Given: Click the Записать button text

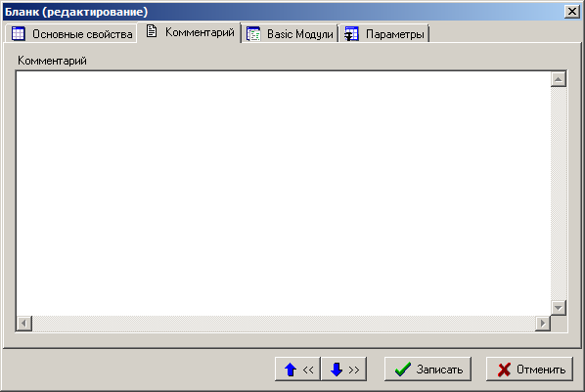Looking at the screenshot, I should click(x=439, y=370).
